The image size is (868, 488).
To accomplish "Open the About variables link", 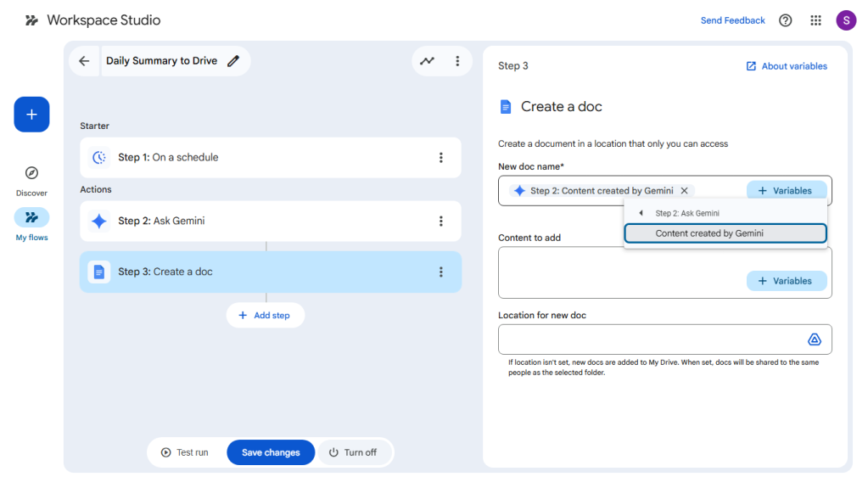I will [x=787, y=66].
